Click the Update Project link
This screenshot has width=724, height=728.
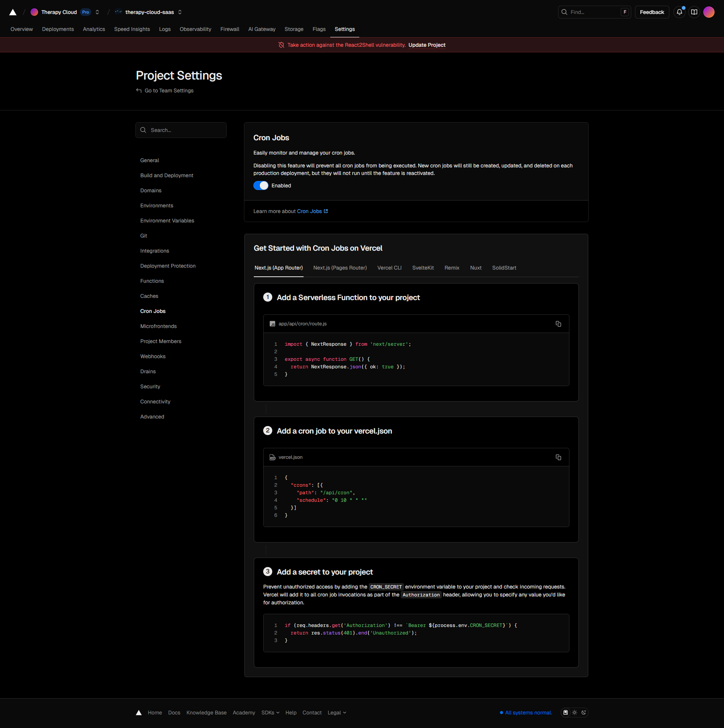(x=426, y=45)
